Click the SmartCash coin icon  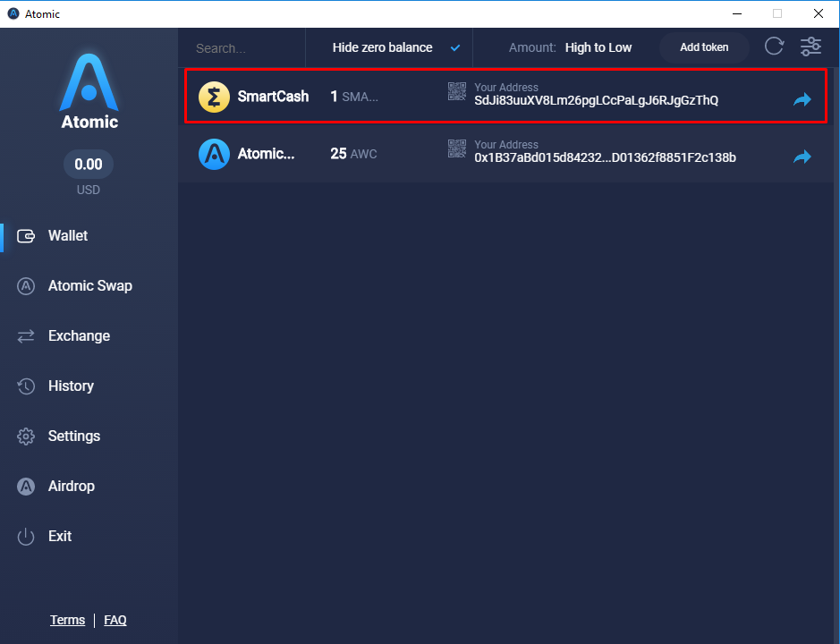(214, 97)
